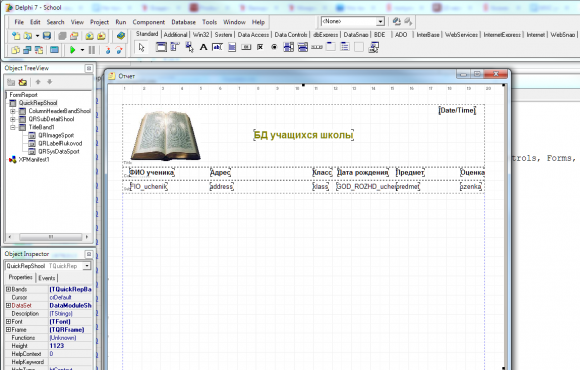Select the MainMenu component on palette
The width and height of the screenshot is (580, 370).
pos(175,47)
